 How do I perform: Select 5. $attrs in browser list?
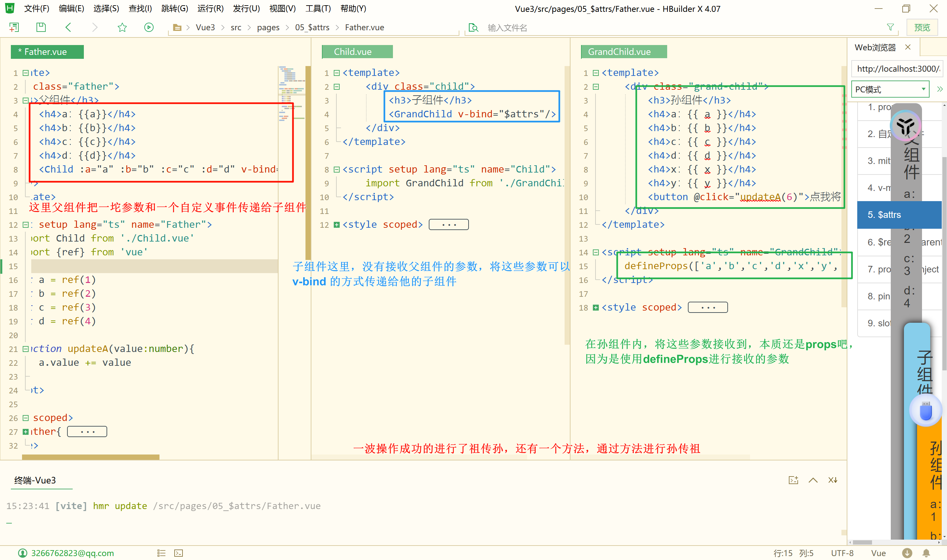pos(884,215)
